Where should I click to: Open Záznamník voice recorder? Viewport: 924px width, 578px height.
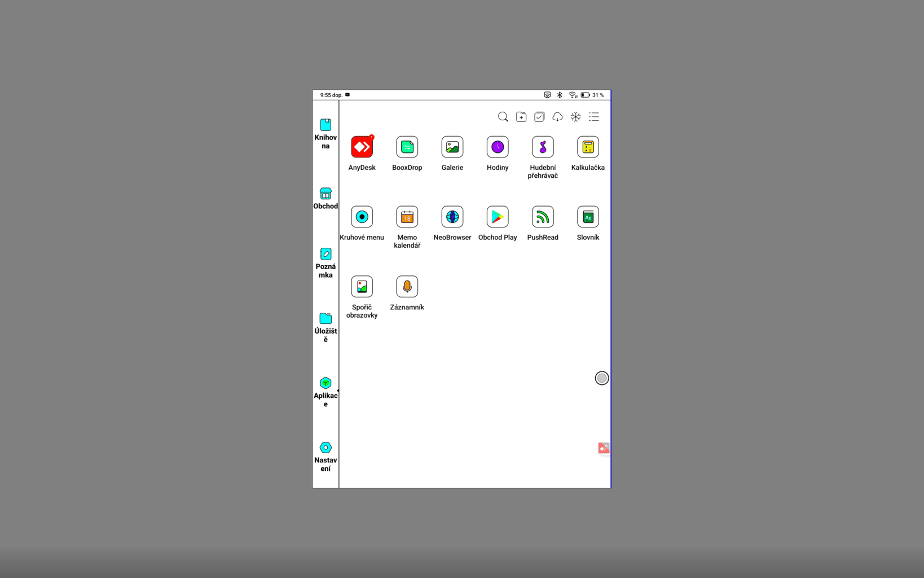[407, 287]
